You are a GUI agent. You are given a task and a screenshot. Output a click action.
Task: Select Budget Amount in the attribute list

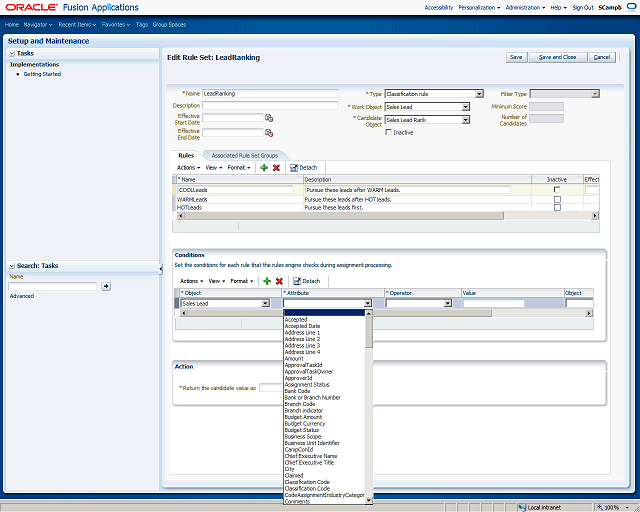(x=303, y=417)
